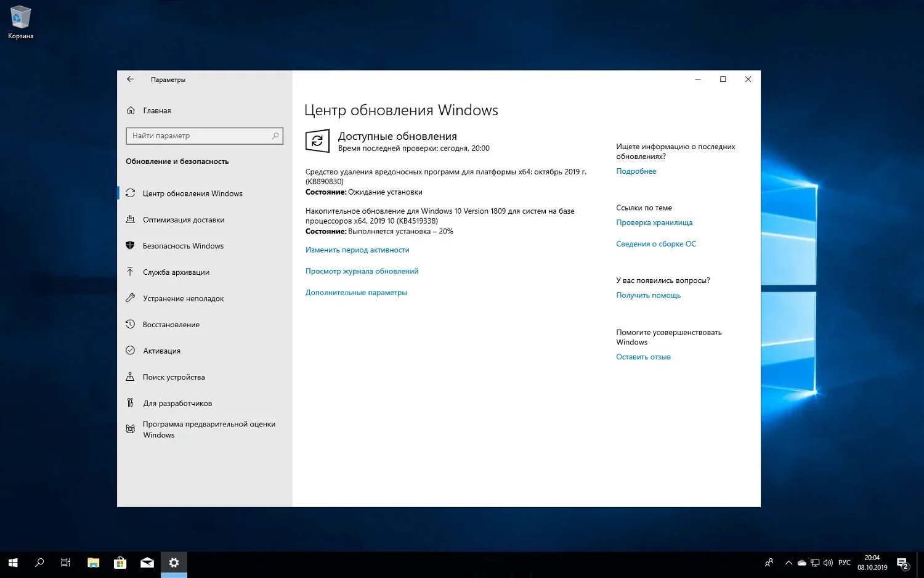Click the person-locator icon for Поиск устройства
This screenshot has height=578, width=924.
pyautogui.click(x=130, y=377)
